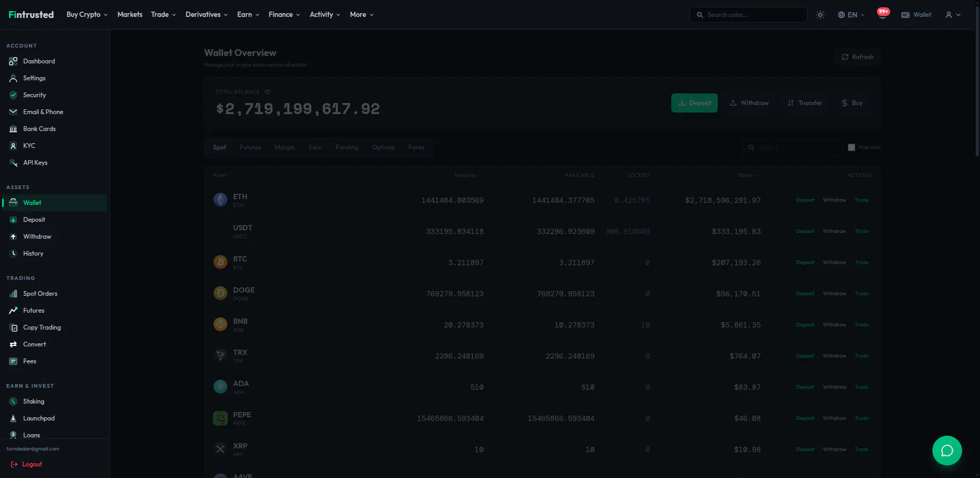Switch to the Margin tab
The height and width of the screenshot is (478, 980).
[x=285, y=147]
